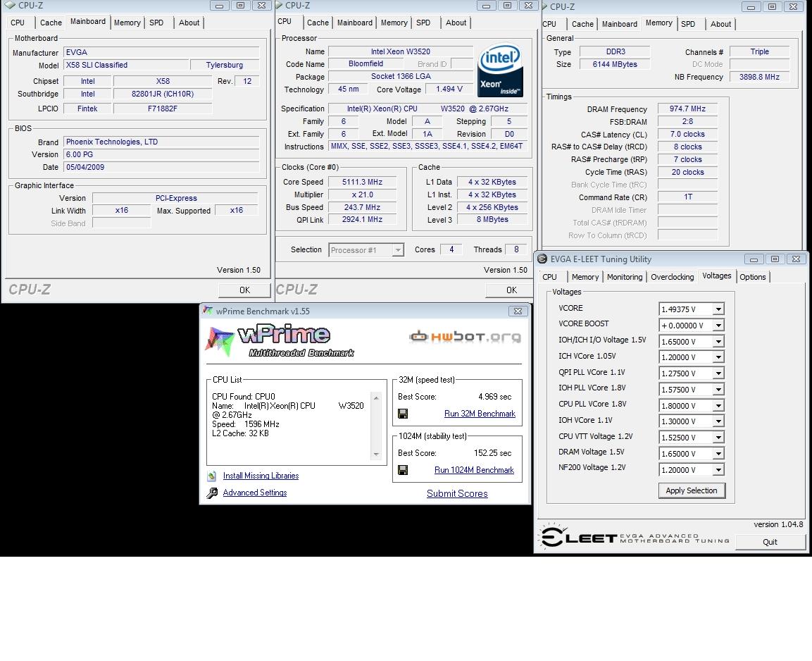Click the Multiplier x 21.0 value
812x661 pixels.
(x=363, y=194)
